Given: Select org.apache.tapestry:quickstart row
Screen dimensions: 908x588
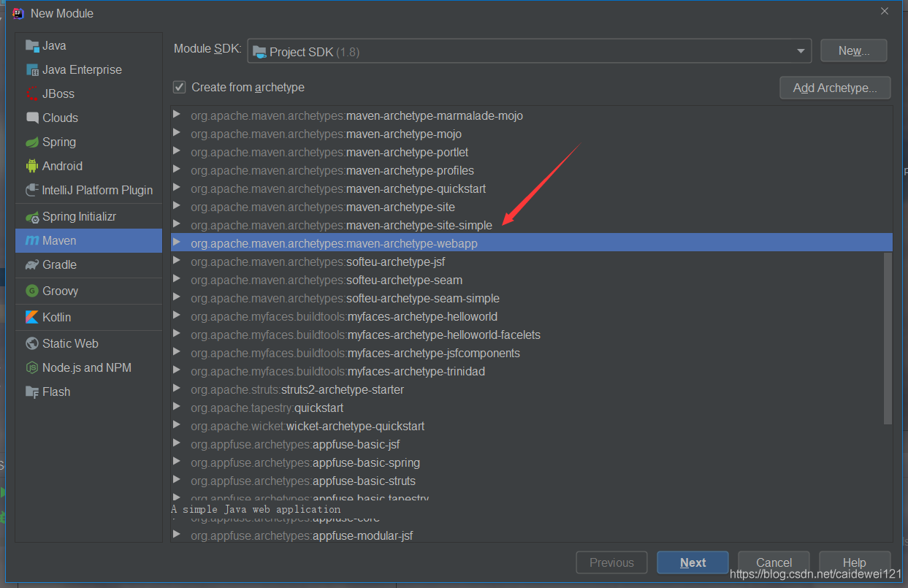Looking at the screenshot, I should click(532, 408).
